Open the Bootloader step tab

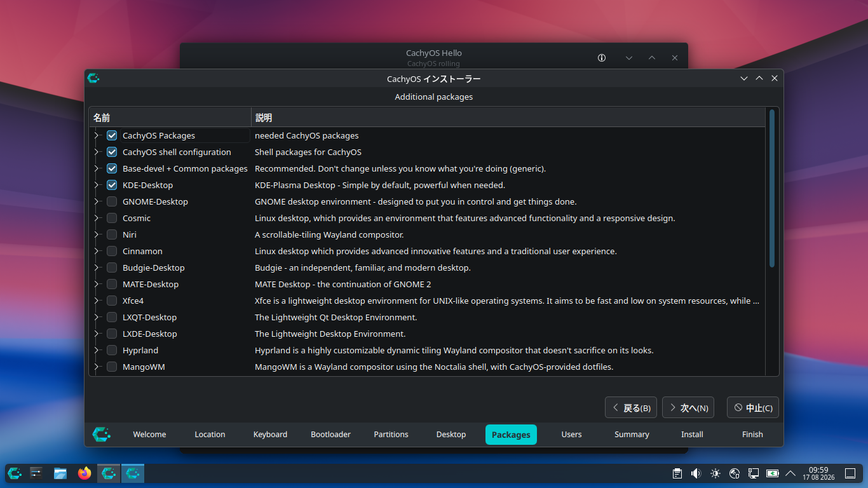pyautogui.click(x=330, y=435)
